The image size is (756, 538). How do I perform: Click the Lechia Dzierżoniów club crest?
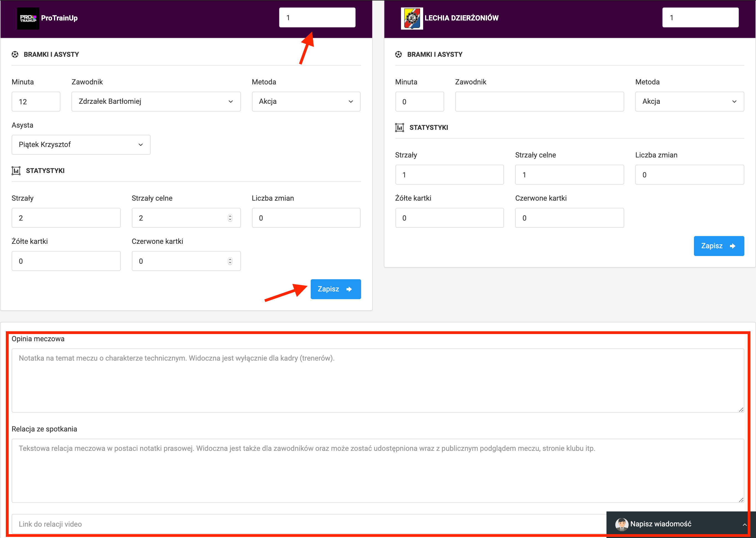click(412, 18)
